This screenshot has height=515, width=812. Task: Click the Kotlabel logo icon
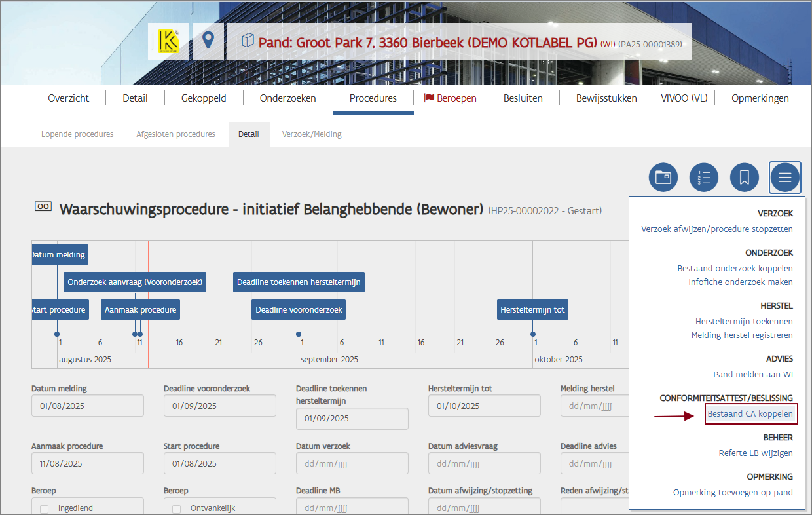click(168, 41)
